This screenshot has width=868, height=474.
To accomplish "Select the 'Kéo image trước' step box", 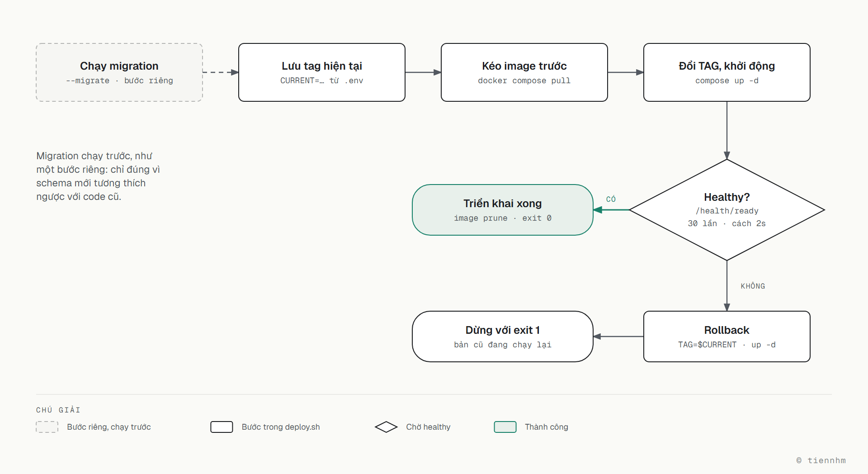I will click(524, 72).
